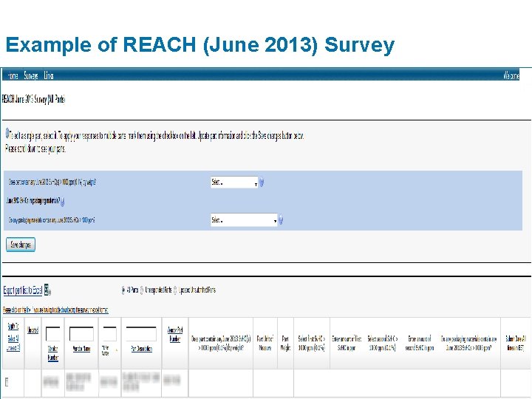Sort by Vendor Part Number column link
532x399 pixels.
(175, 334)
